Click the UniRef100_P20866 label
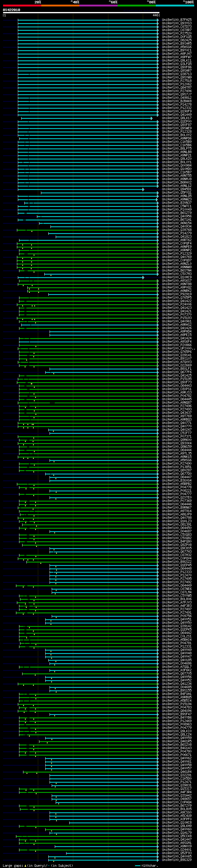197x868 pixels. 176,345
